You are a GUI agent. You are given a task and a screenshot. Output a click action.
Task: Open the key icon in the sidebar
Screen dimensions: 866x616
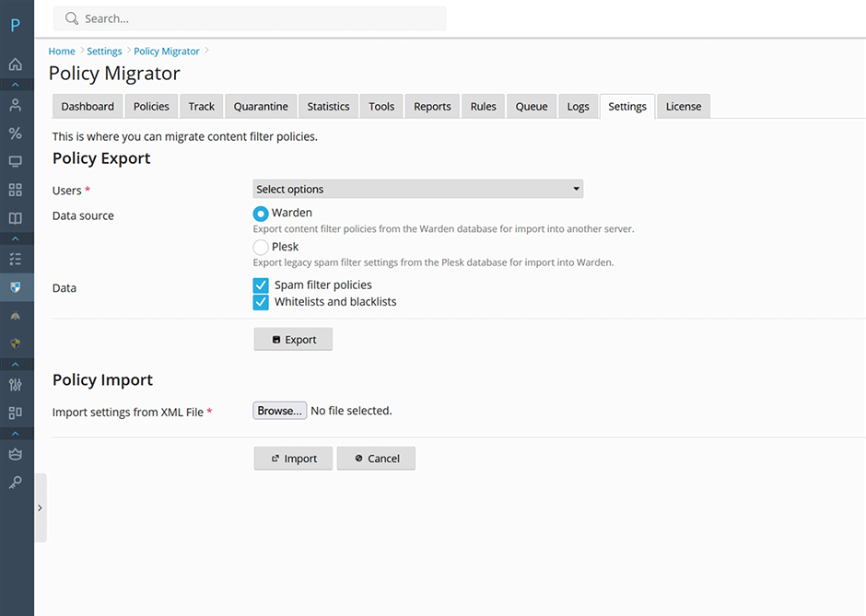tap(16, 482)
